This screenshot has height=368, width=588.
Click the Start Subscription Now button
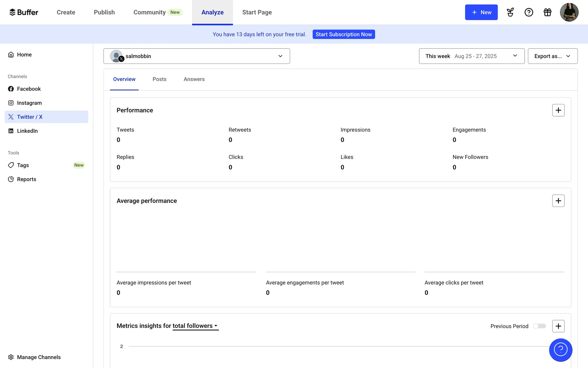pyautogui.click(x=344, y=34)
